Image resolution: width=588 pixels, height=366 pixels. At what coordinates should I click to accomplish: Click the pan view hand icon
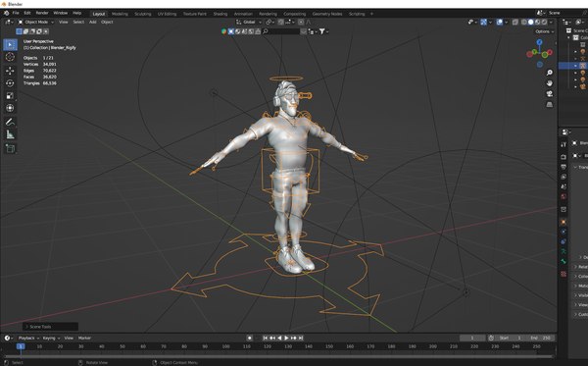click(x=550, y=83)
